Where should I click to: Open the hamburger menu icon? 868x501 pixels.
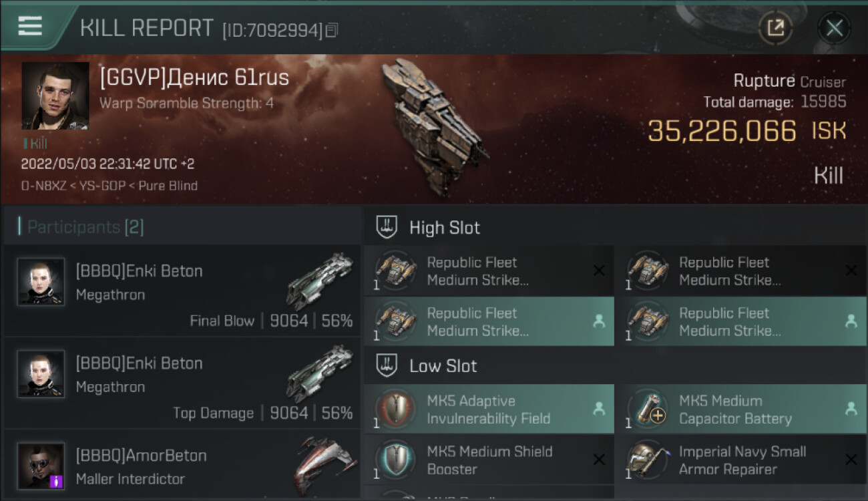coord(30,26)
